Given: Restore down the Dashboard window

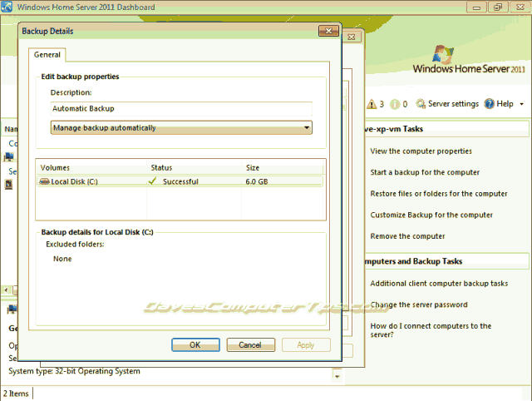Looking at the screenshot, I should (498, 7).
